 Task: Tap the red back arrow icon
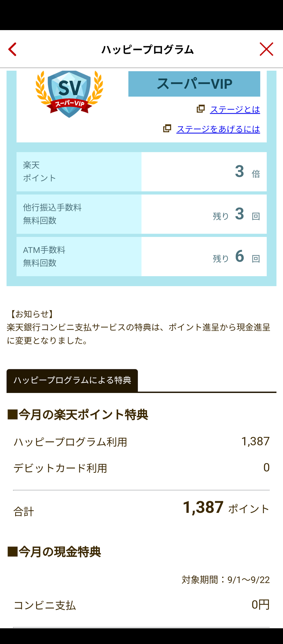pos(13,49)
